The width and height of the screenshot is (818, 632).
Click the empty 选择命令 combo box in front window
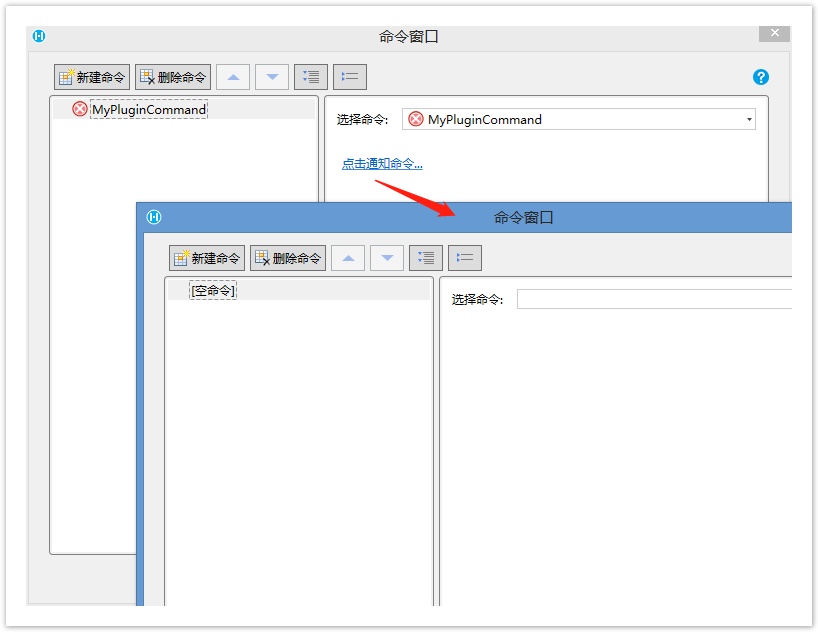coord(654,299)
